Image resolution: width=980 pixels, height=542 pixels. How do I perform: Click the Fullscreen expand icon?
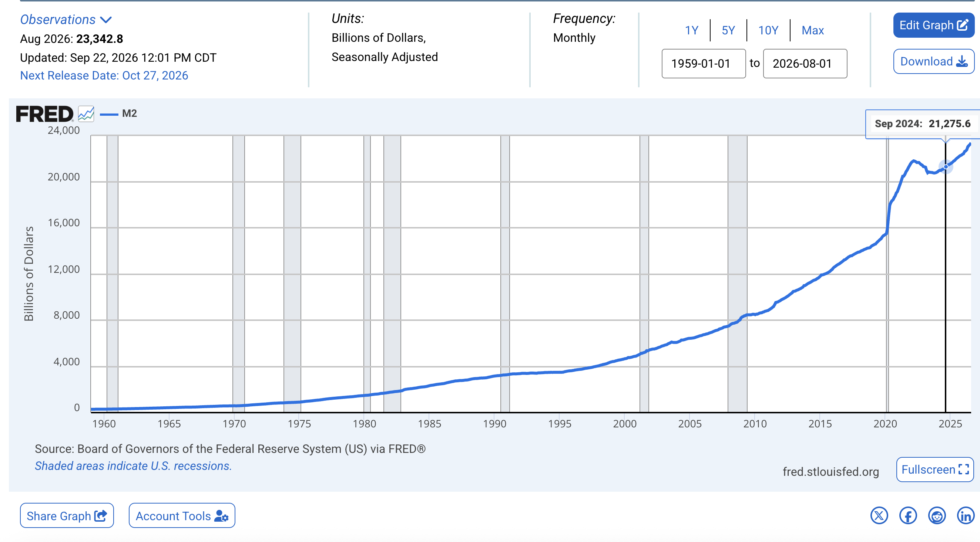964,470
